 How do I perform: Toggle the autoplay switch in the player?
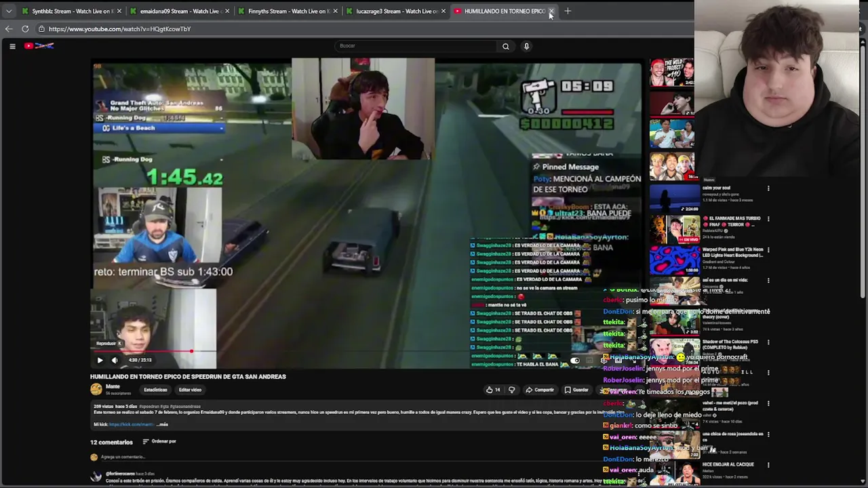coord(575,361)
